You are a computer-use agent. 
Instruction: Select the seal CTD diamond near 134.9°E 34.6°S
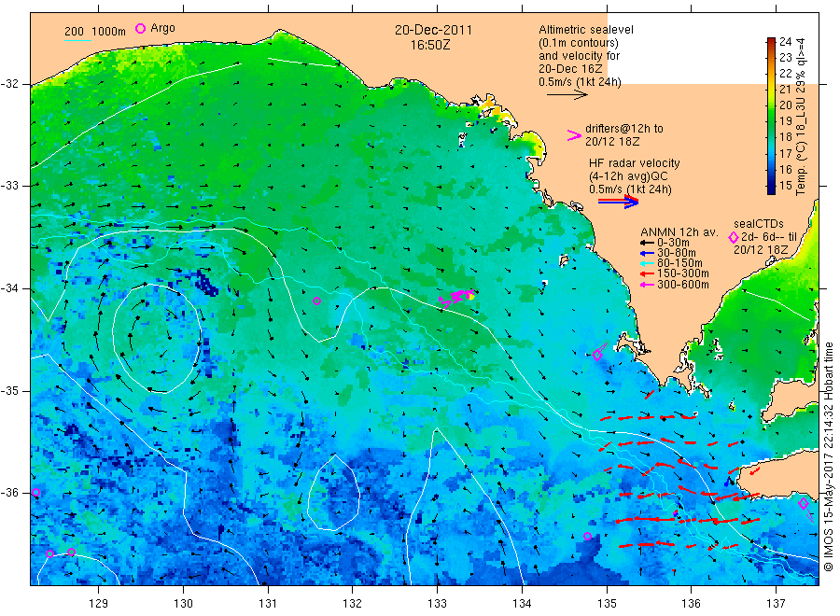597,355
